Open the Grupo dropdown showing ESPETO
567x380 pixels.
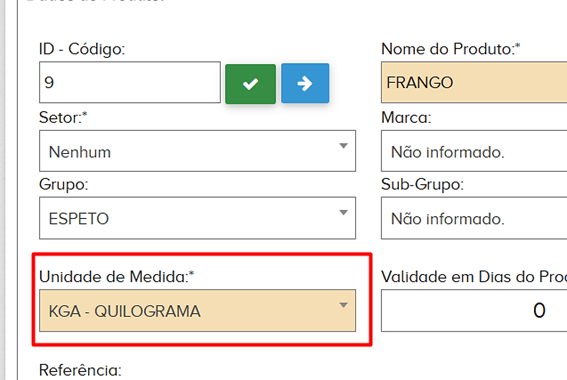[197, 218]
